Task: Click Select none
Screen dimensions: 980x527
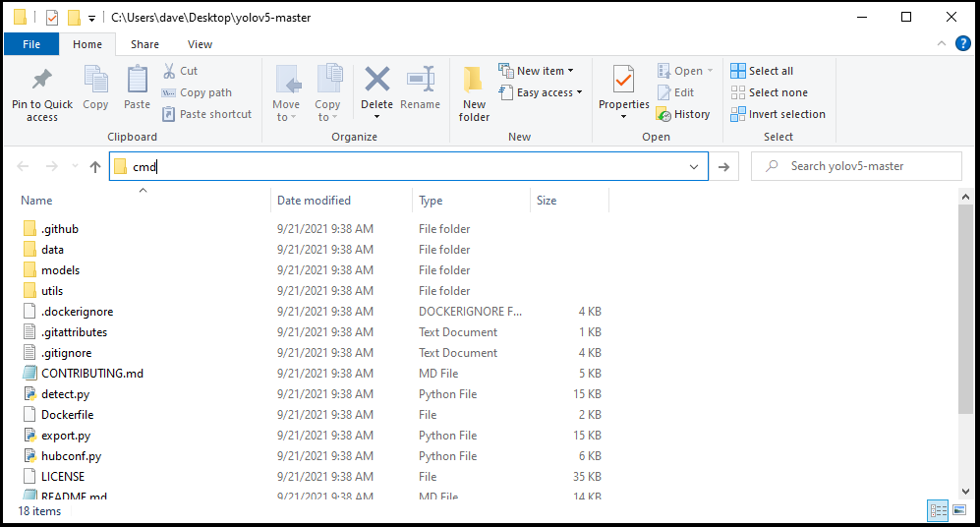Action: pyautogui.click(x=770, y=92)
